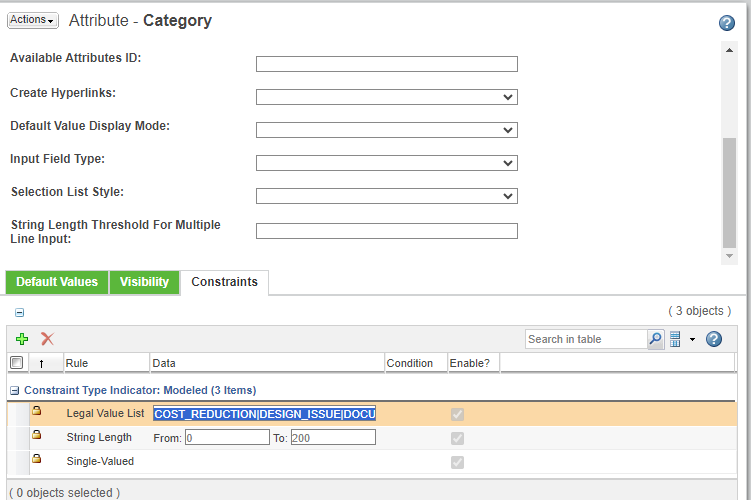This screenshot has height=500, width=751.
Task: Open the Create Hyperlinks dropdown
Action: click(386, 97)
